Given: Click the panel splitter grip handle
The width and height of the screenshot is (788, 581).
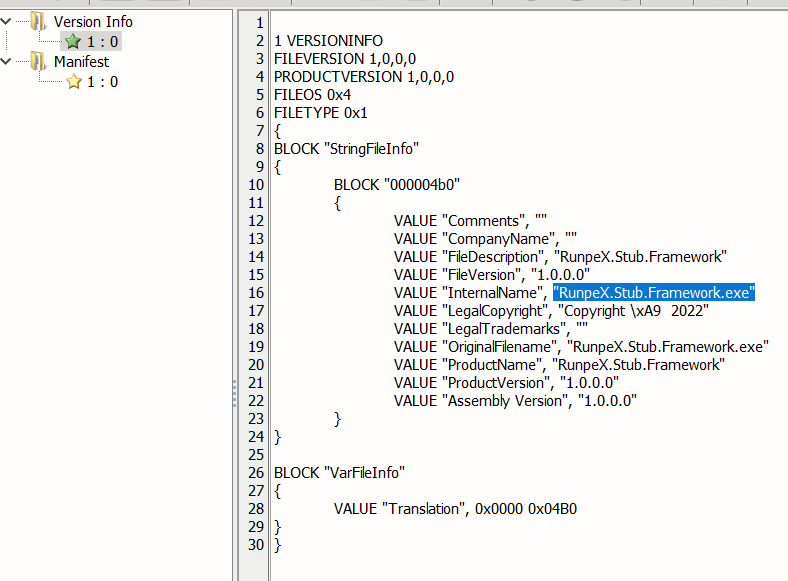Looking at the screenshot, I should tap(234, 394).
